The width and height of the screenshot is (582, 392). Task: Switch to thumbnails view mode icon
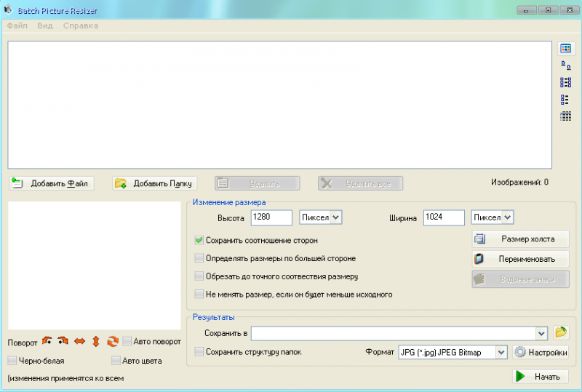click(565, 49)
